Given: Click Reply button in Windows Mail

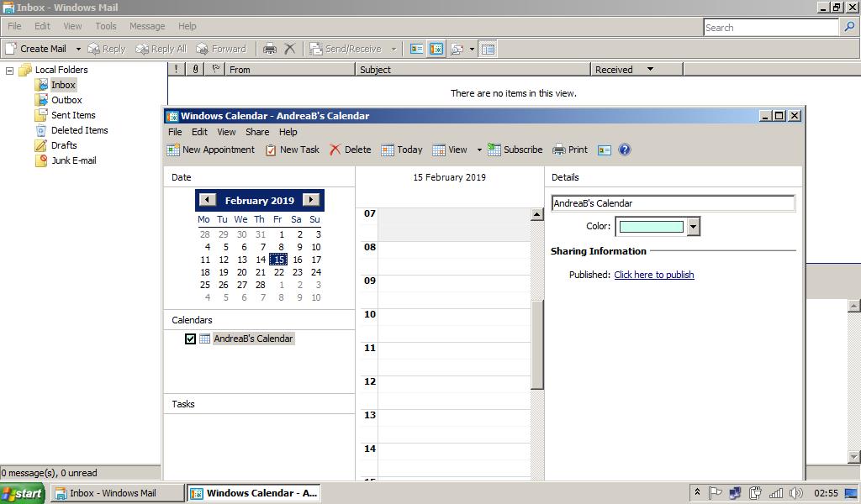Looking at the screenshot, I should point(107,49).
